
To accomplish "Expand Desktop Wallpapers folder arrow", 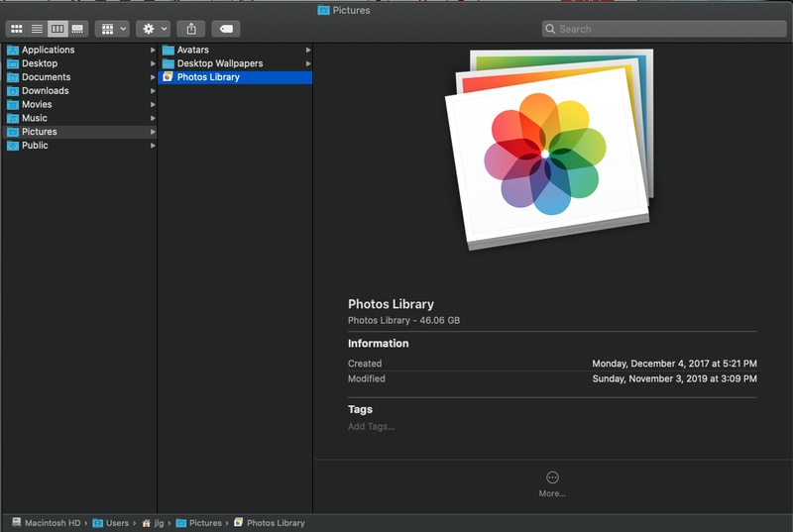I will [x=308, y=63].
